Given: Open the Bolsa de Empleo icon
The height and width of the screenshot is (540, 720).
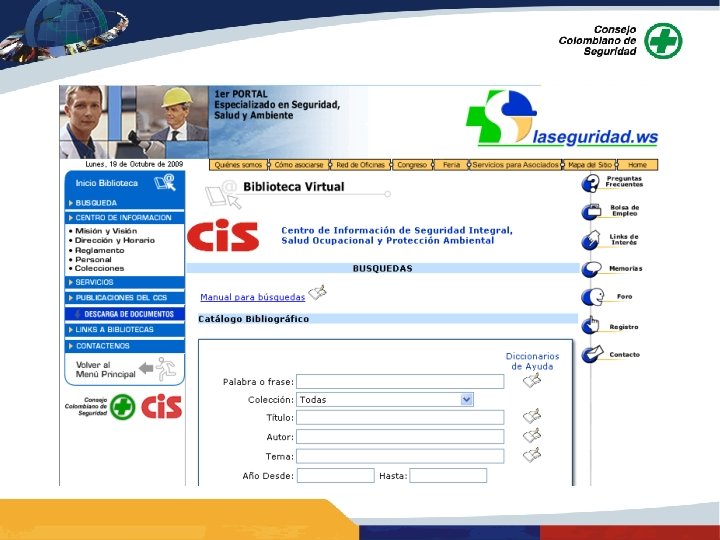Looking at the screenshot, I should pos(591,211).
